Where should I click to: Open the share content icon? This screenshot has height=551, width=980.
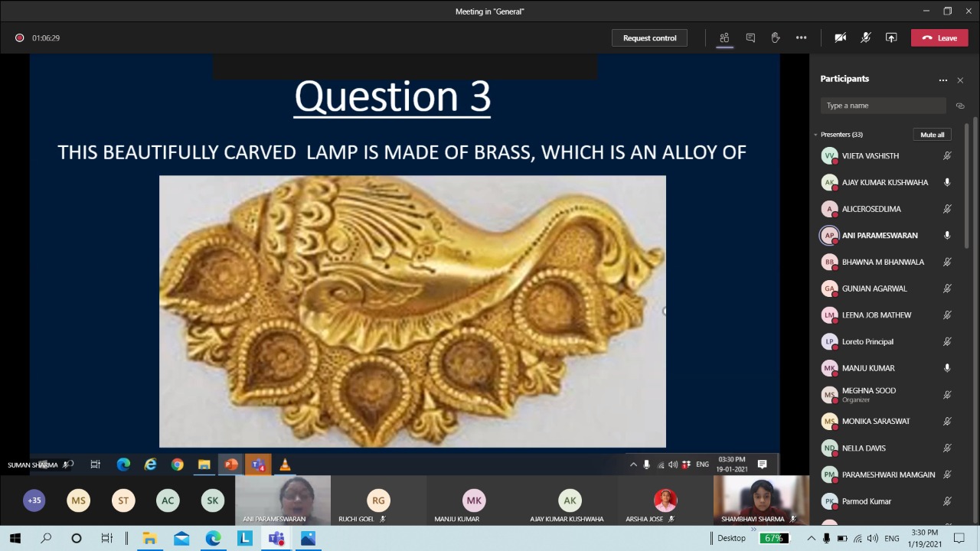891,37
